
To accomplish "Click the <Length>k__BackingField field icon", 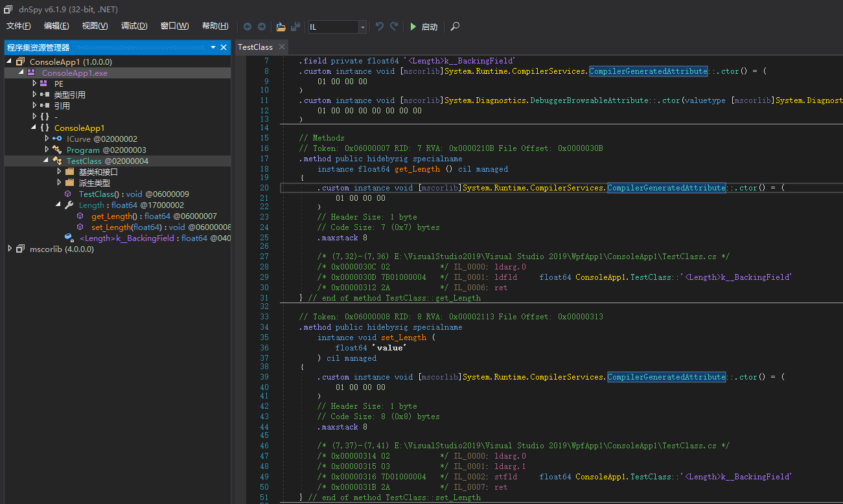I will (x=69, y=238).
